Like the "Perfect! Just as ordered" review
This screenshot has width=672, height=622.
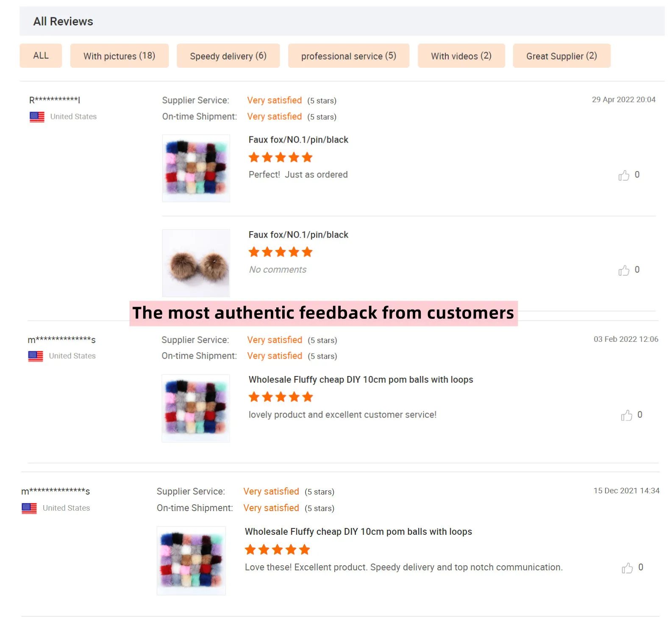tap(624, 175)
